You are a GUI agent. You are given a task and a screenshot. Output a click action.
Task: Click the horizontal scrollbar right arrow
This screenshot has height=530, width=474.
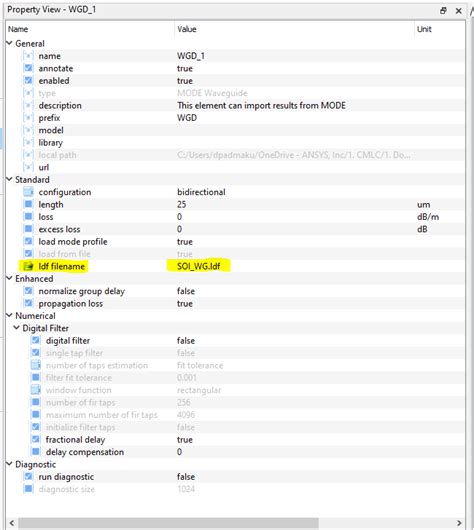(459, 523)
